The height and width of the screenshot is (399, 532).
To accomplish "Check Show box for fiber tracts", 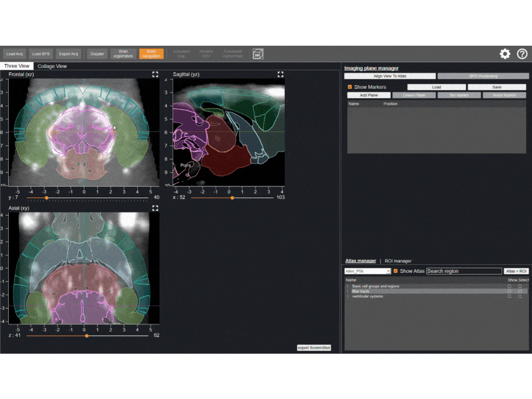I will pyautogui.click(x=509, y=291).
